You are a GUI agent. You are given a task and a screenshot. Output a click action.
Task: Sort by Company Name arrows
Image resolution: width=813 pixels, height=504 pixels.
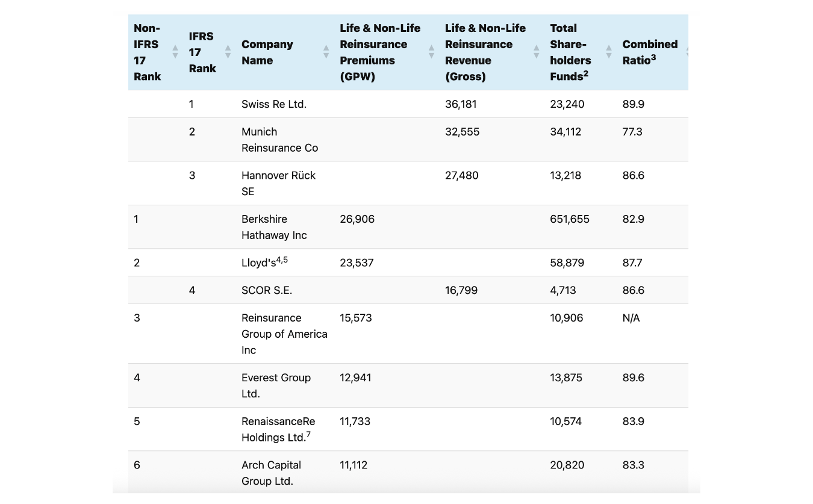click(x=326, y=52)
